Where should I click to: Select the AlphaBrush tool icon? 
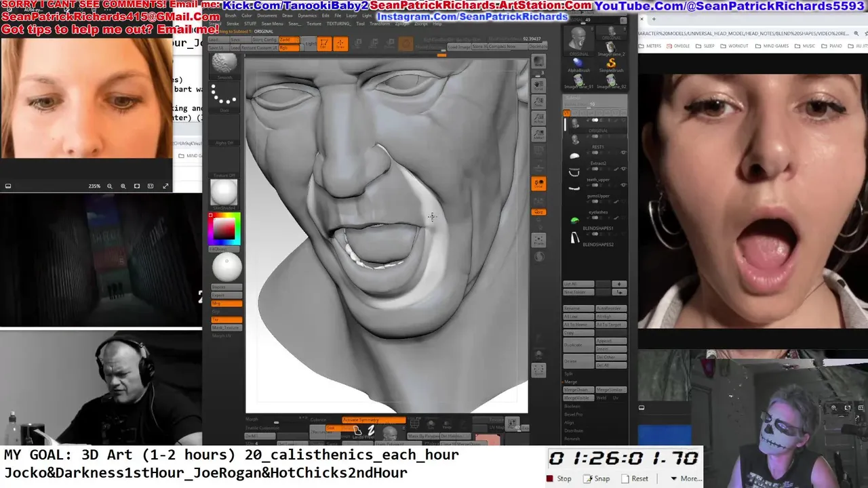pos(578,64)
